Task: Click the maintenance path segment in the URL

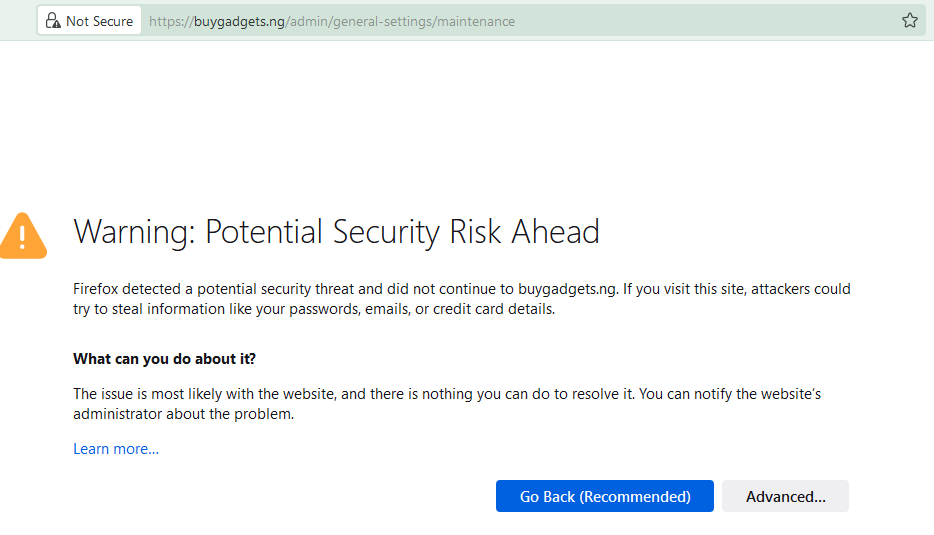Action: [475, 21]
